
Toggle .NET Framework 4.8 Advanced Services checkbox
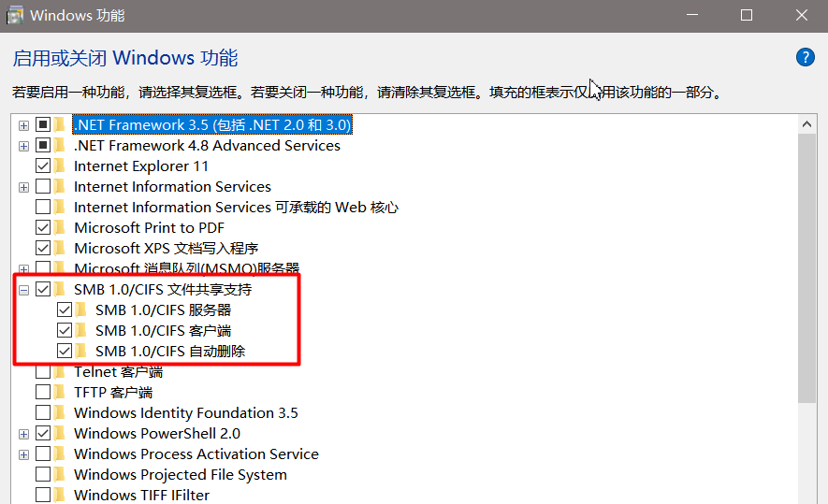point(43,146)
